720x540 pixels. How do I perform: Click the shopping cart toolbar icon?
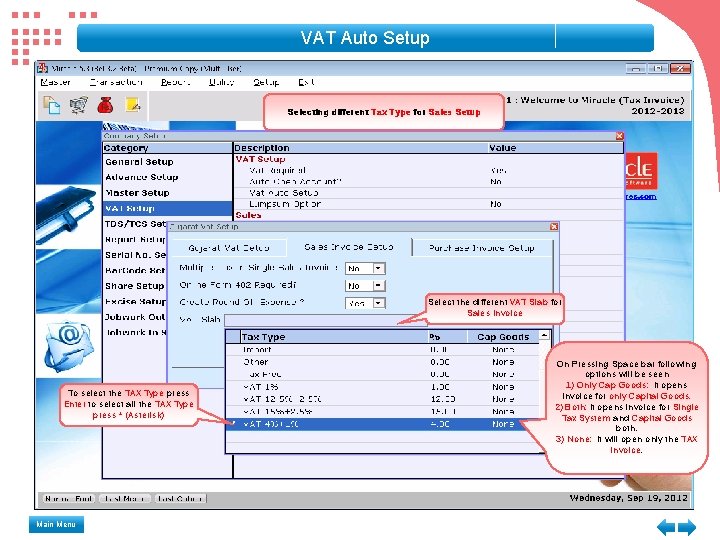(79, 105)
